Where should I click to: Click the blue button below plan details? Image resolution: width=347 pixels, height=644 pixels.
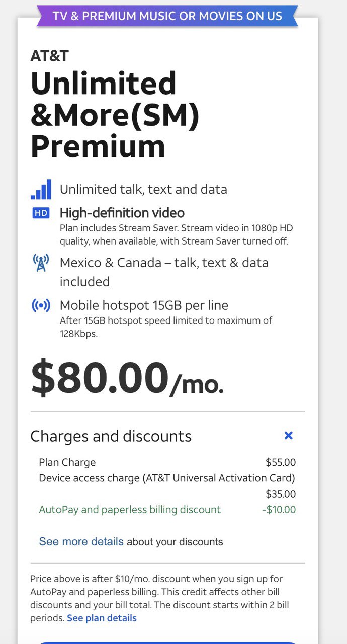167,642
